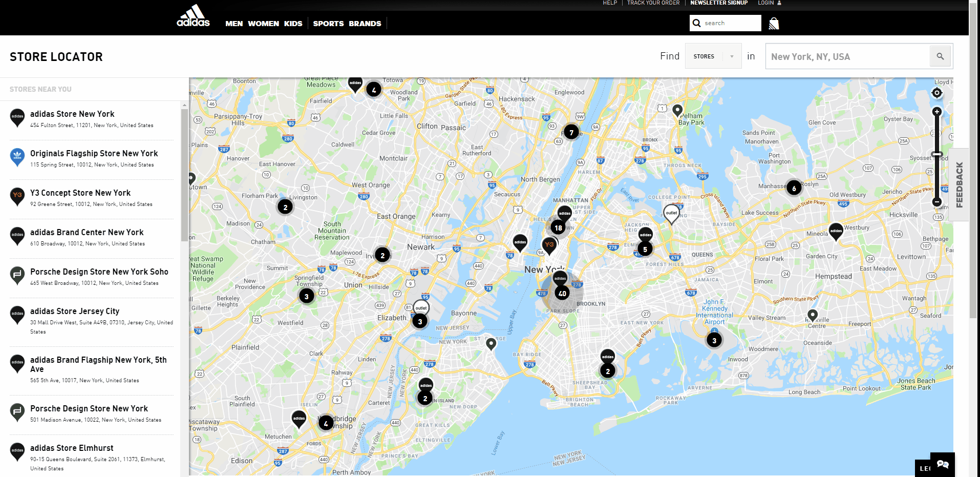The width and height of the screenshot is (980, 477).
Task: Focus the site search field
Action: click(x=731, y=23)
